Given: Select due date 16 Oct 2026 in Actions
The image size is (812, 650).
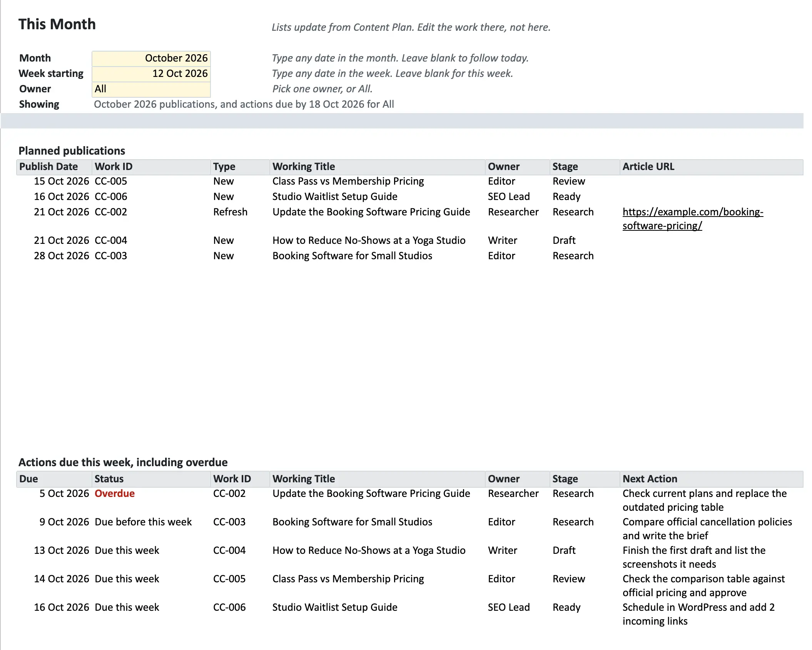Looking at the screenshot, I should pyautogui.click(x=61, y=607).
